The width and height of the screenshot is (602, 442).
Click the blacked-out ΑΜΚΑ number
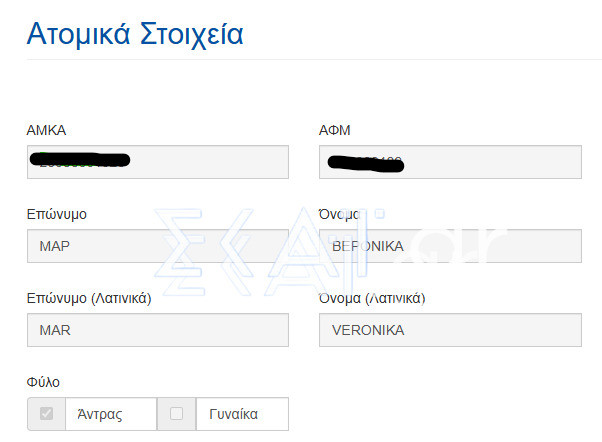(x=80, y=160)
